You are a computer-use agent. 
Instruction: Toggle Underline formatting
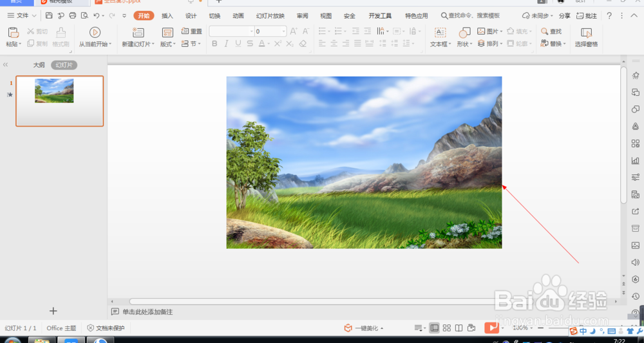click(238, 44)
